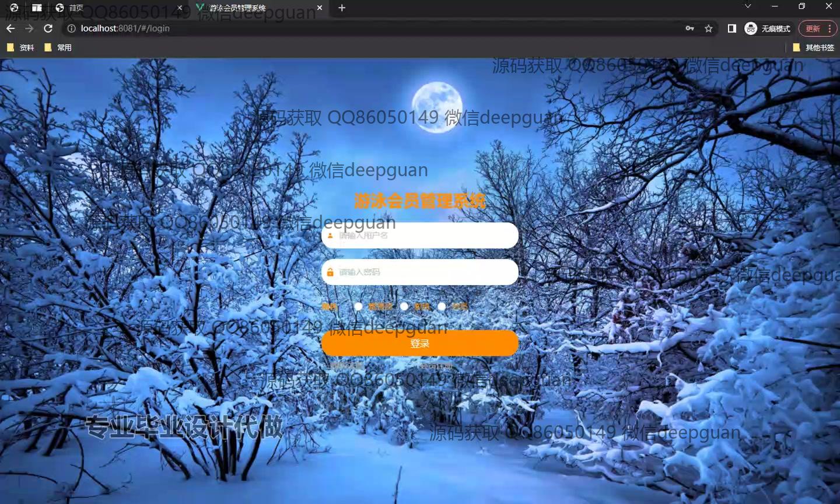Reload the login page
Image resolution: width=840 pixels, height=504 pixels.
(x=48, y=28)
